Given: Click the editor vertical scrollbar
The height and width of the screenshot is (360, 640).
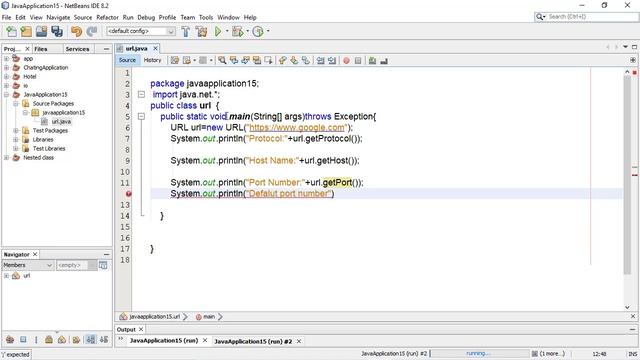Looking at the screenshot, I should pyautogui.click(x=627, y=176).
